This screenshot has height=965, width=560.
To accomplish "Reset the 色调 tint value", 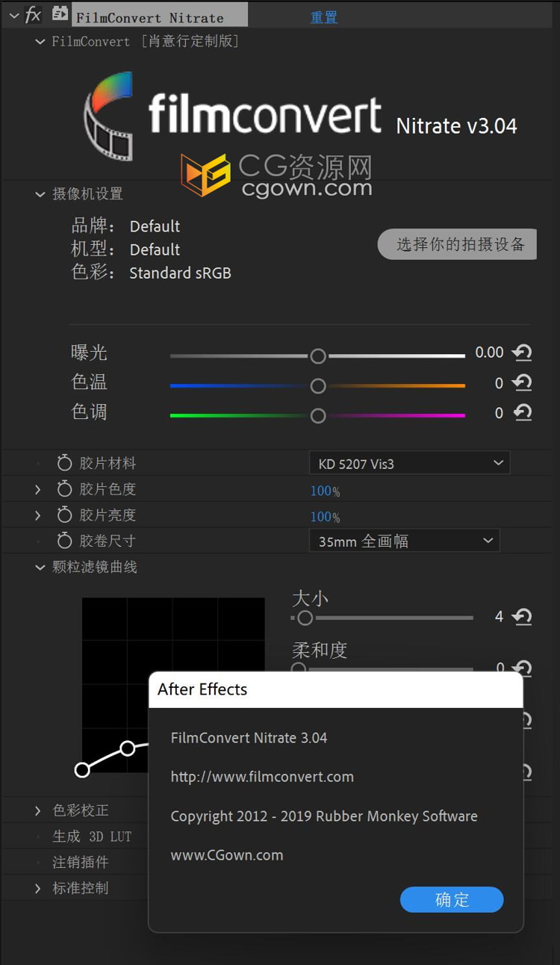I will click(x=522, y=412).
